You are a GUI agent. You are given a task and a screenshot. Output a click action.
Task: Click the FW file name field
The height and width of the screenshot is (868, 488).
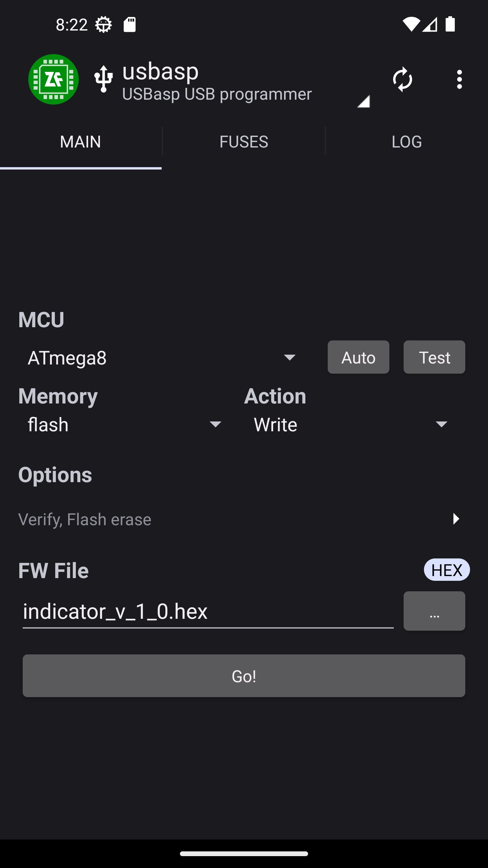pos(208,611)
